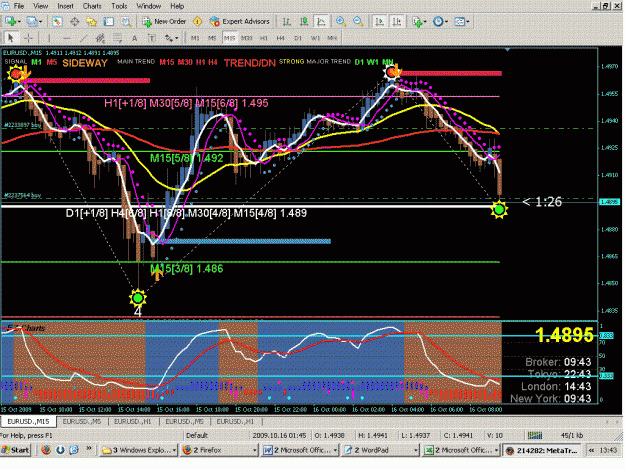Switch to the MN timeframe
Viewport: 625px width, 469px height.
pyautogui.click(x=332, y=38)
